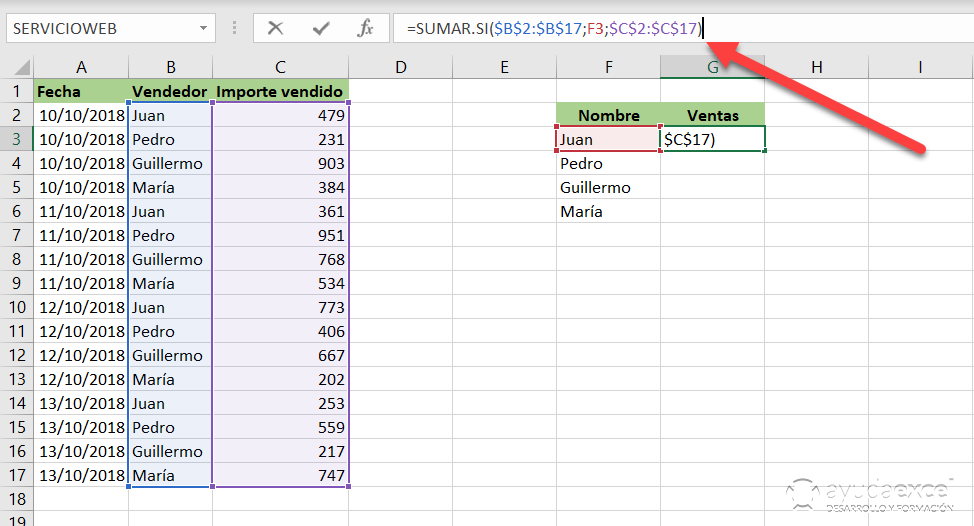
Task: Confirm the formula with the checkmark icon
Action: tap(321, 28)
